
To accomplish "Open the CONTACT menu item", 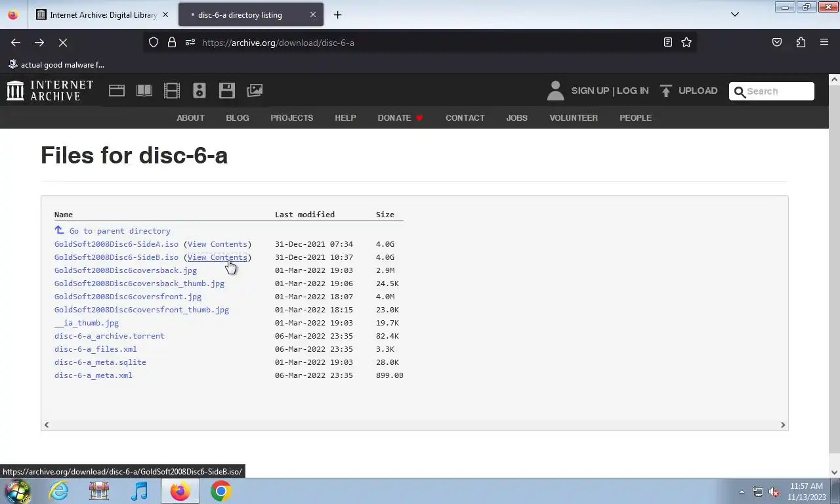I will click(x=465, y=118).
